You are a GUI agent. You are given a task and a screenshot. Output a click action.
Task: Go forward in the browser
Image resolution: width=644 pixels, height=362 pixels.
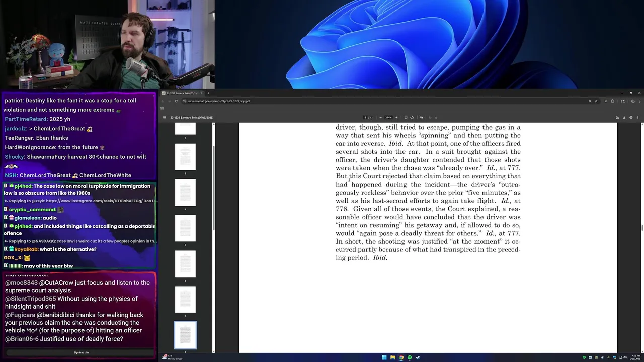[x=169, y=101]
